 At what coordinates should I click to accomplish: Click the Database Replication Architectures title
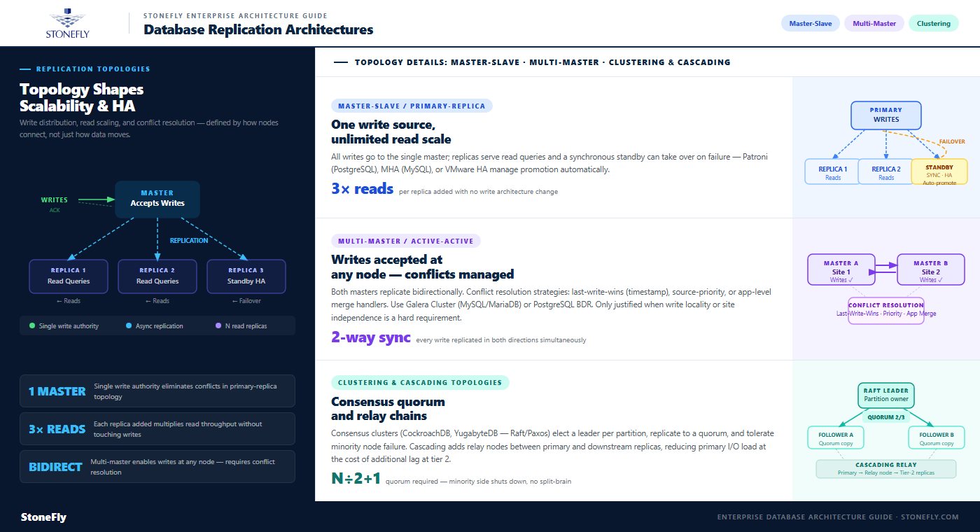258,29
